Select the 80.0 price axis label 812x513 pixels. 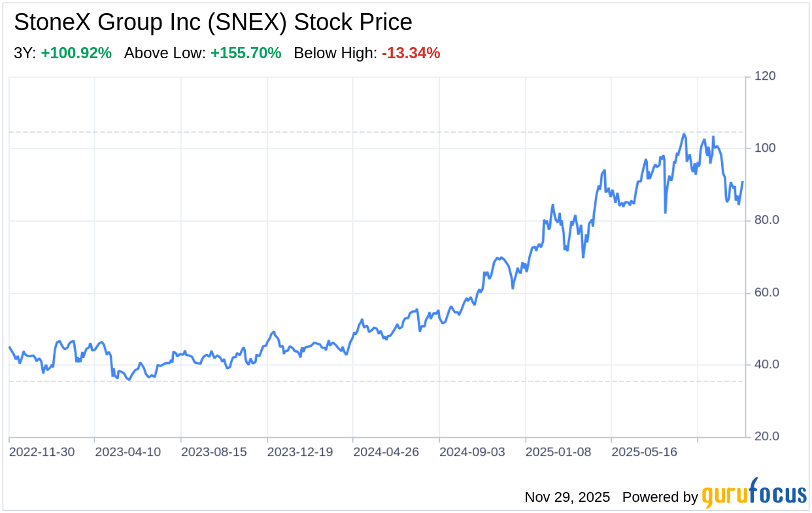[766, 221]
